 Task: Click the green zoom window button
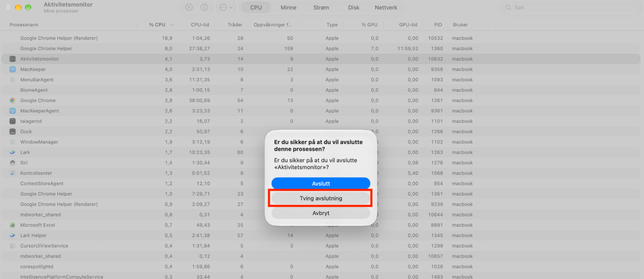point(28,7)
